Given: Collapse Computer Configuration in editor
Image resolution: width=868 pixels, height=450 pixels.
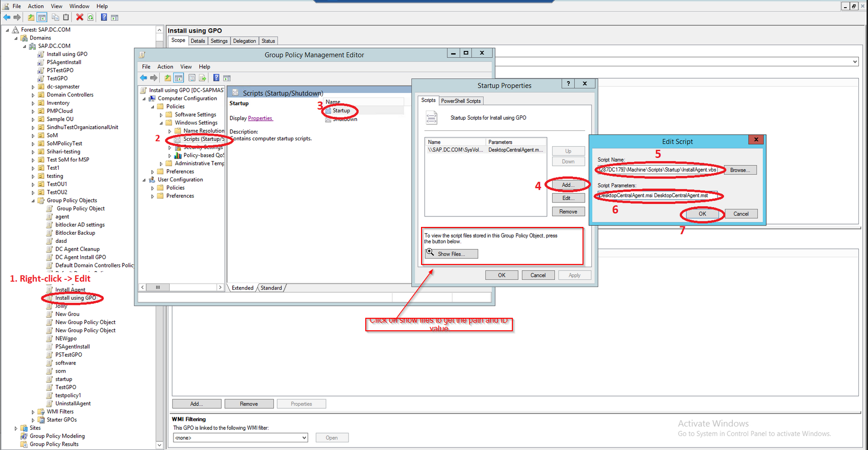Looking at the screenshot, I should click(x=144, y=99).
